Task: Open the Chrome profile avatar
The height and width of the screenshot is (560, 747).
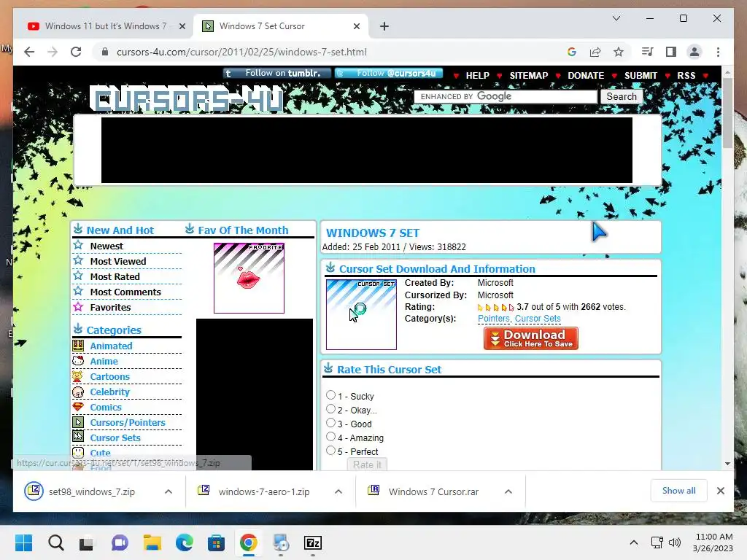Action: (x=694, y=52)
